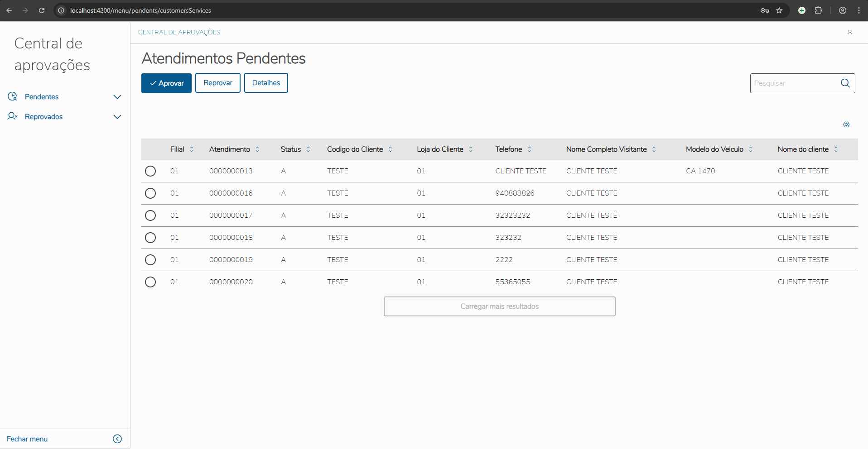This screenshot has height=449, width=868.
Task: Click Carregar mais resultados button
Action: pyautogui.click(x=499, y=306)
